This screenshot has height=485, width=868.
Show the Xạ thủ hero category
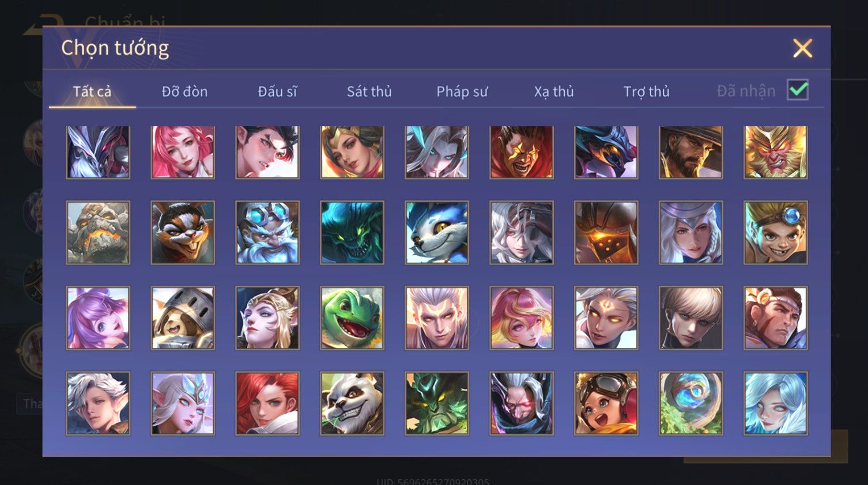(554, 91)
